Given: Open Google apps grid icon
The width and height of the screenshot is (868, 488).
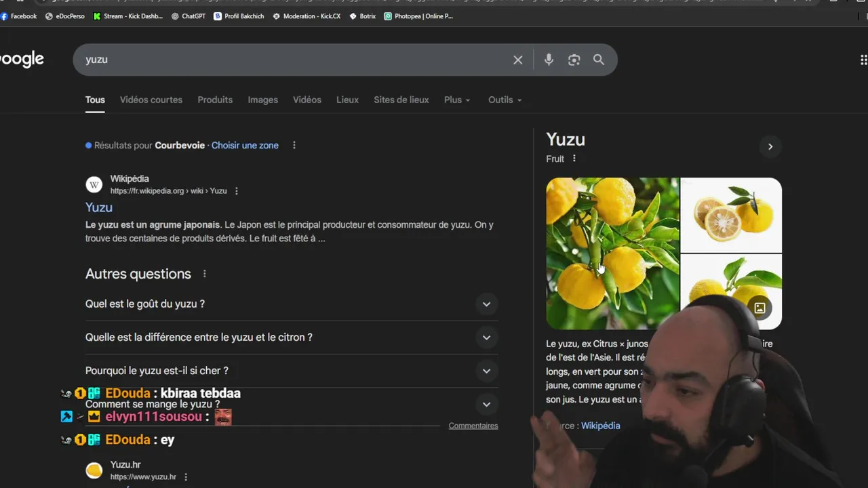Looking at the screenshot, I should point(863,60).
